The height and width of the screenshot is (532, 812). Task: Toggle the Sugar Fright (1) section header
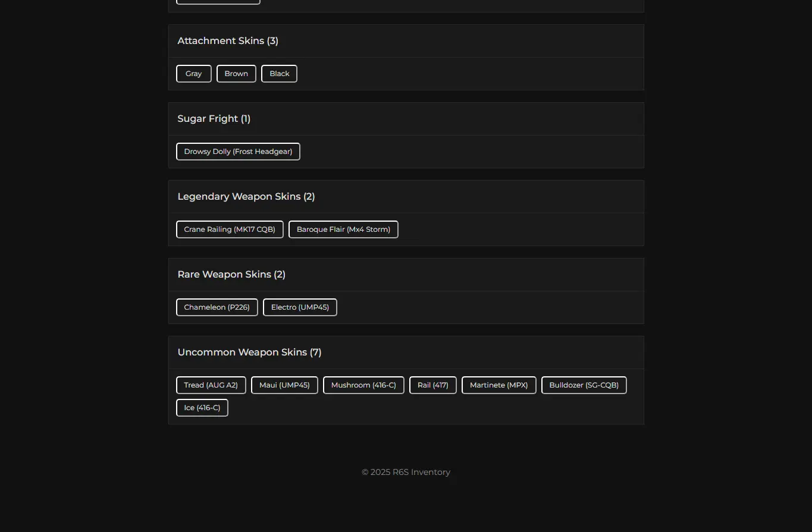point(406,119)
